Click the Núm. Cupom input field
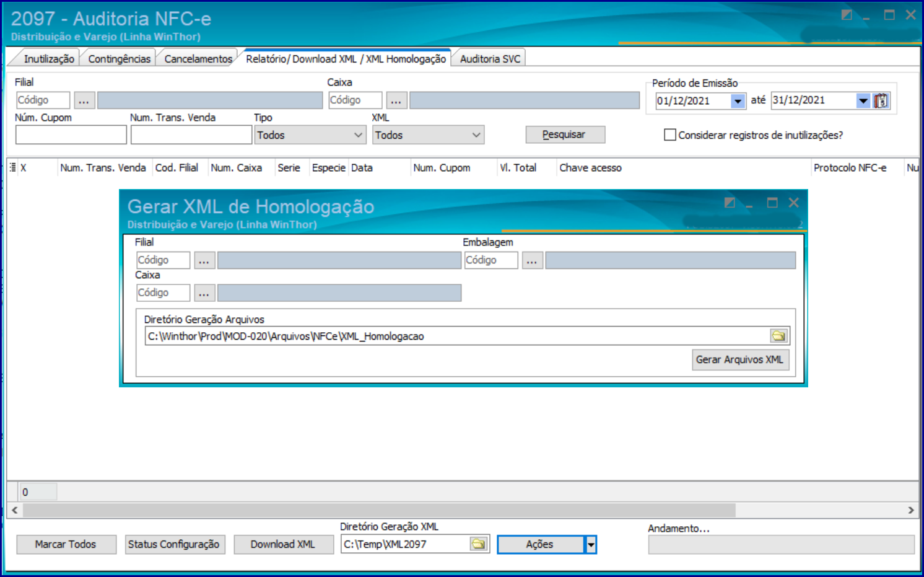Image resolution: width=924 pixels, height=577 pixels. pos(71,135)
